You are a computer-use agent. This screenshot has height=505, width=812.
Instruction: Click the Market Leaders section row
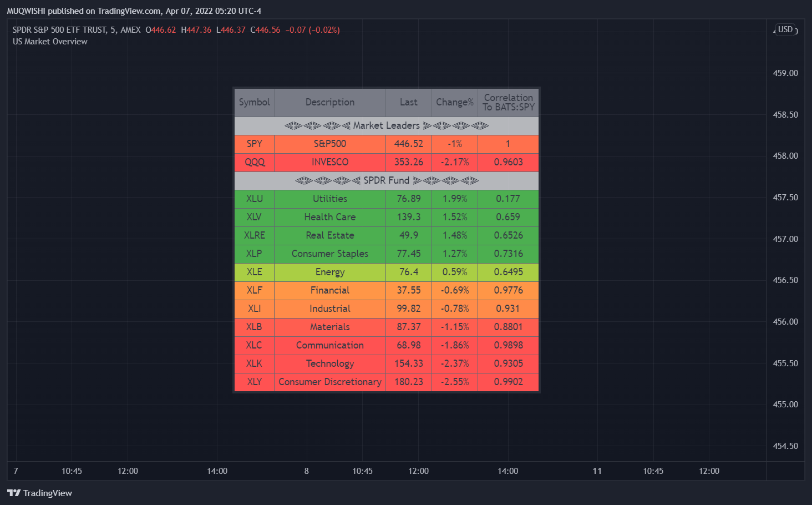pos(387,125)
